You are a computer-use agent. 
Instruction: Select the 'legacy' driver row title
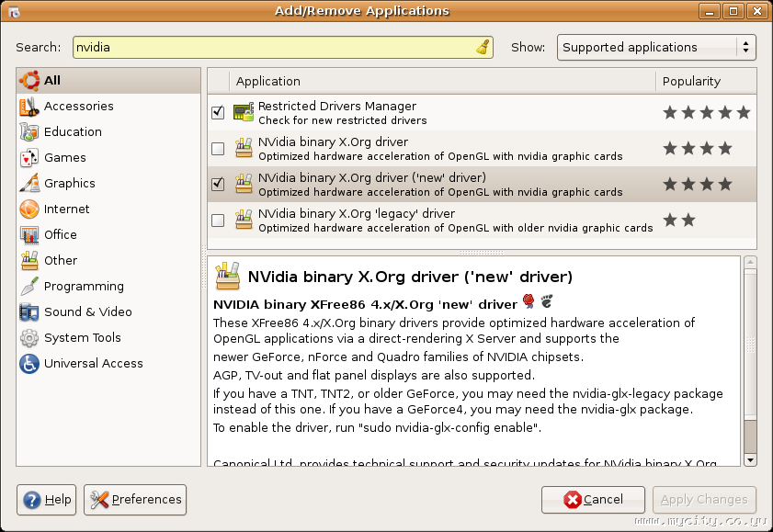(357, 214)
